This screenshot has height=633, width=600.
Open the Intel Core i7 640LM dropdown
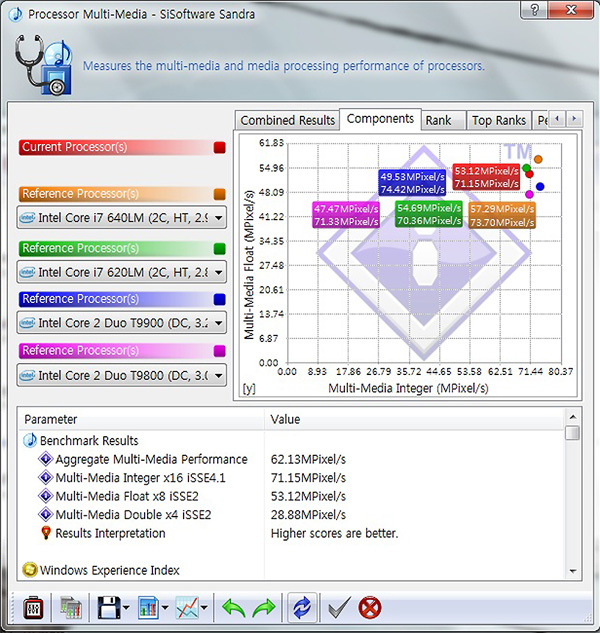click(122, 218)
